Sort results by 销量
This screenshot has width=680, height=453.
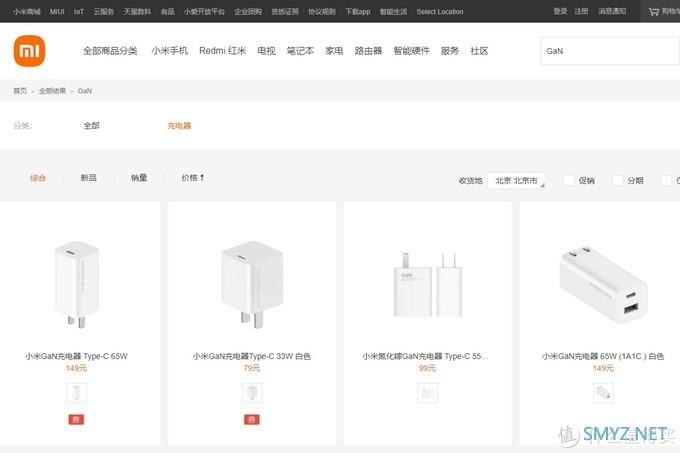(139, 178)
